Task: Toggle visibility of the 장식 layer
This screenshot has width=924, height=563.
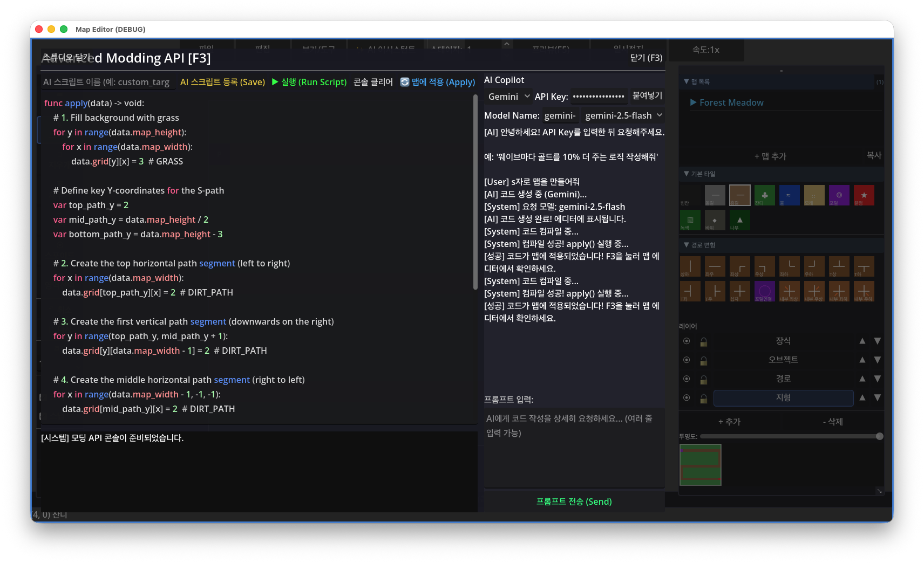Action: [687, 341]
